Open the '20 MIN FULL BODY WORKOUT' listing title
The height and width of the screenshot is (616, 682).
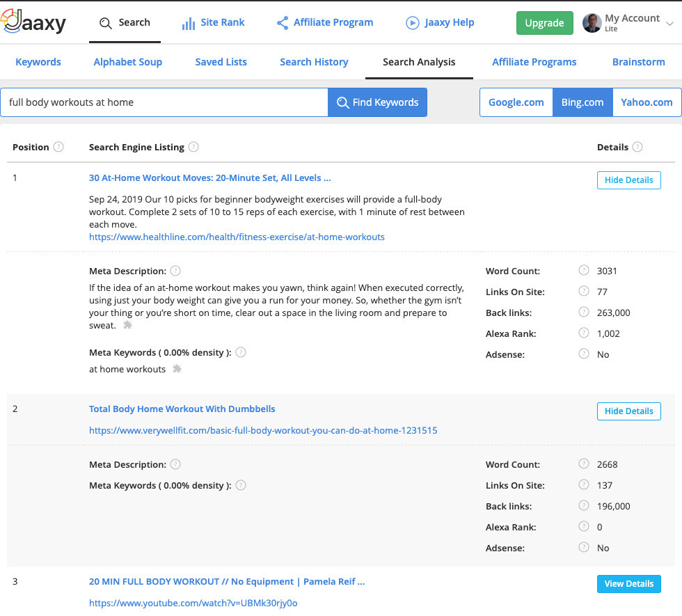click(227, 582)
